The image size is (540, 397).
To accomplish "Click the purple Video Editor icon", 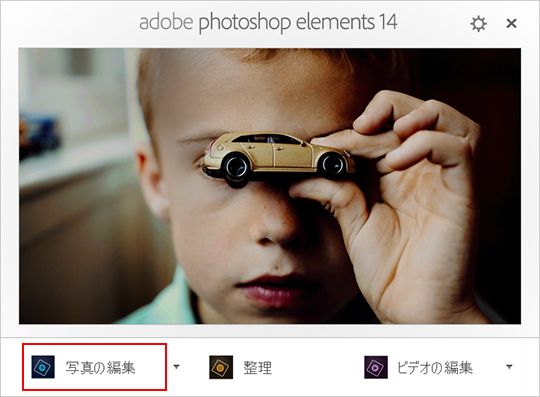I will click(x=376, y=367).
